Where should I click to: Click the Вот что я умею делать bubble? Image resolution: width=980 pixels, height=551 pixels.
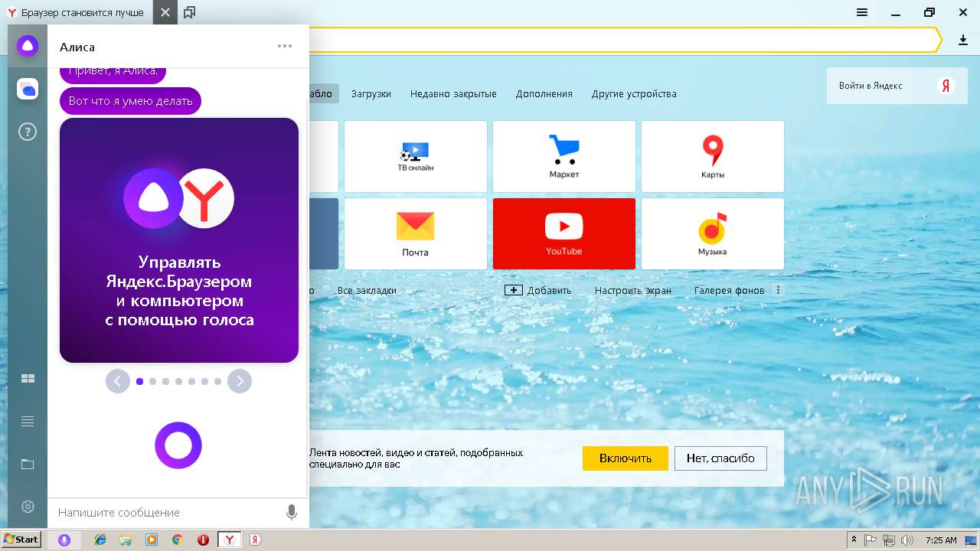(130, 100)
